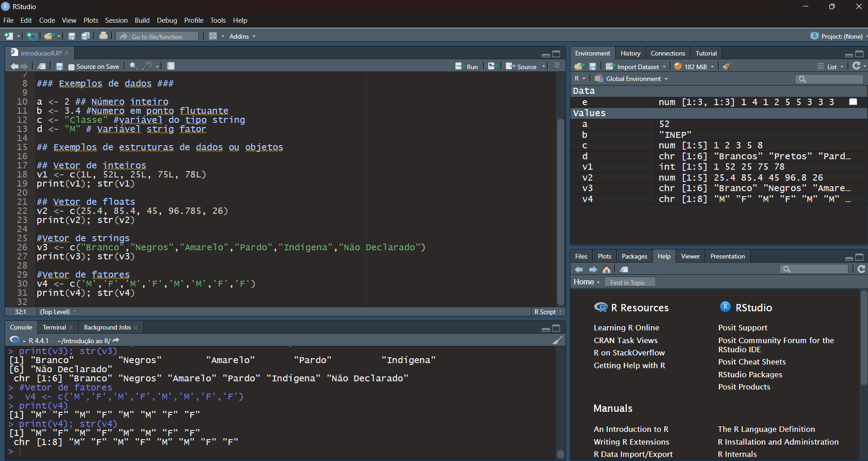
Task: Click the print current file icon
Action: (104, 36)
